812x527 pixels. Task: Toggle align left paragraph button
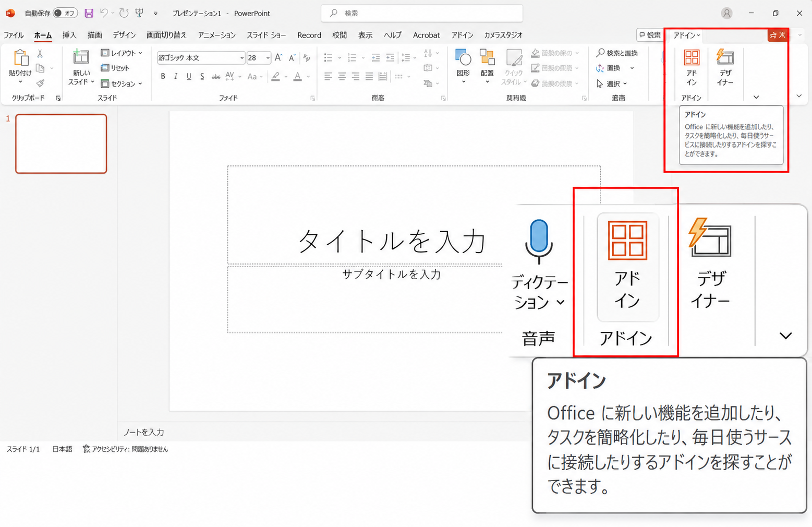(328, 77)
